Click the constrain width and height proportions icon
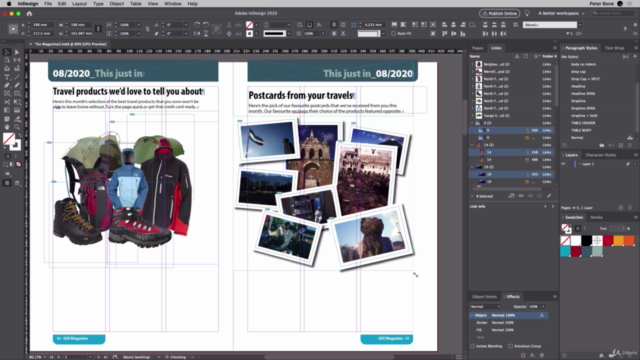This screenshot has width=640, height=360. click(x=98, y=29)
